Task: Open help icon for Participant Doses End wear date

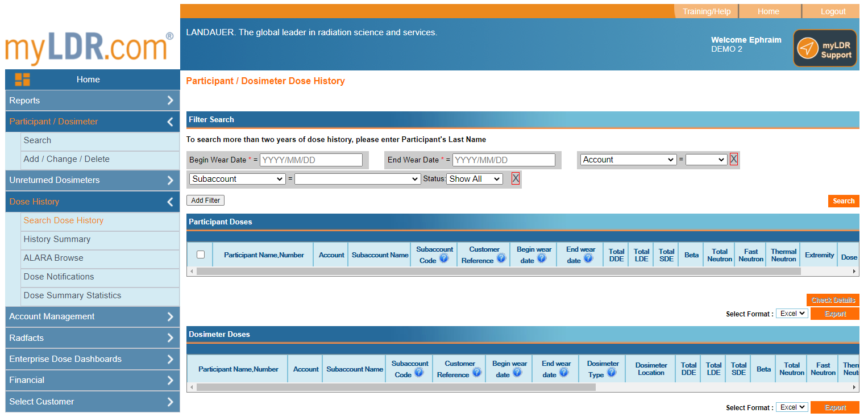Action: tap(588, 258)
